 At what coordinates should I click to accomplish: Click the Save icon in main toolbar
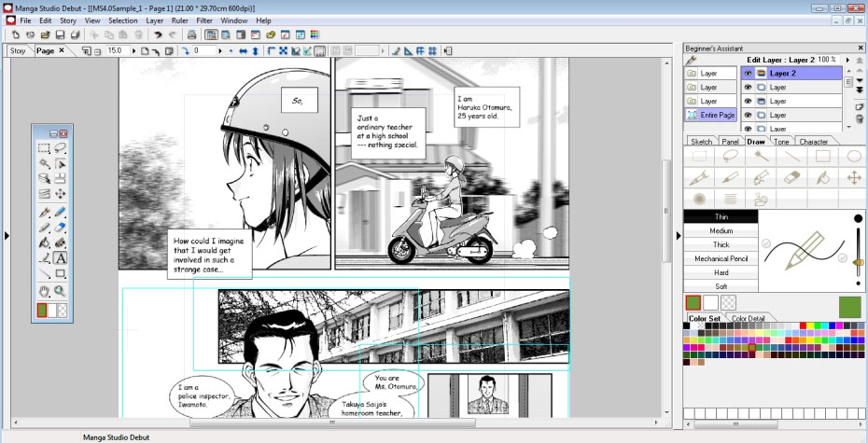[x=61, y=35]
